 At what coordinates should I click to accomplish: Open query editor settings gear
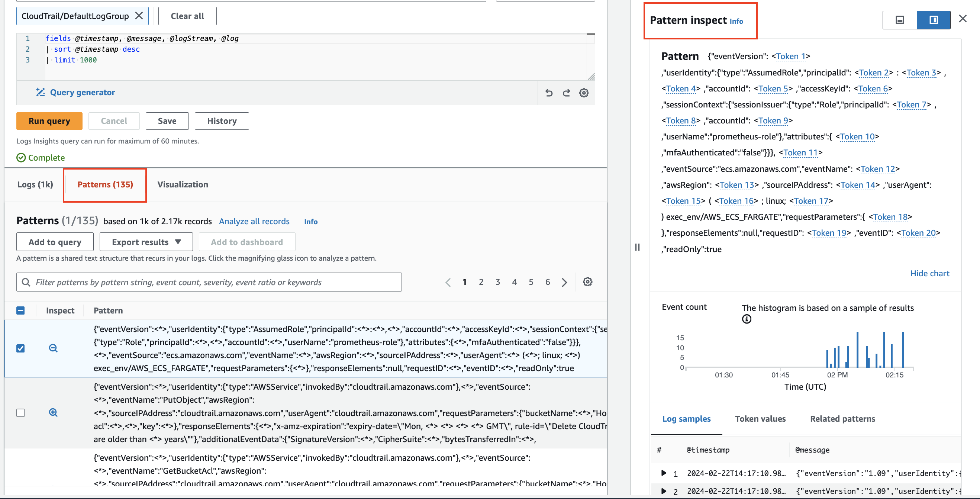click(x=584, y=93)
